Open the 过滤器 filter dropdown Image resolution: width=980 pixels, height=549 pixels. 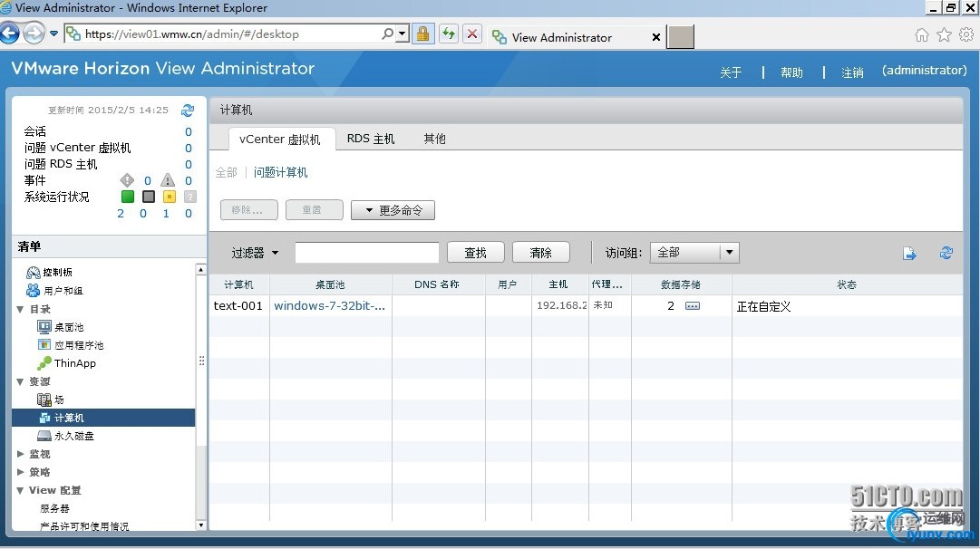255,253
